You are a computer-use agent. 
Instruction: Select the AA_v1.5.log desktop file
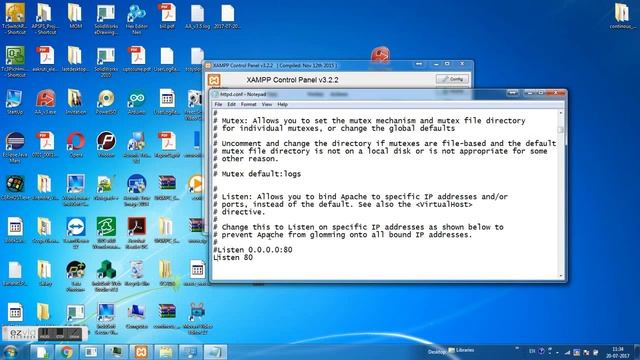(x=198, y=16)
